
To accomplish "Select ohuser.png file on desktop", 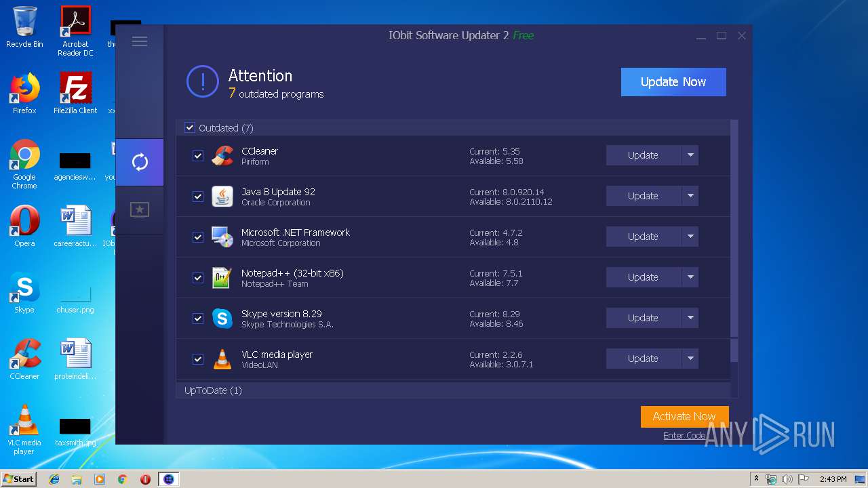I will (x=75, y=298).
